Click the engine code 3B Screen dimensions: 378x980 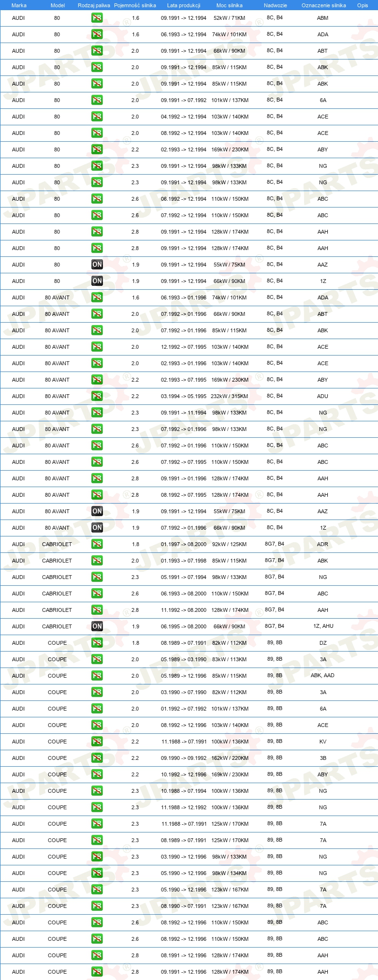click(x=323, y=758)
